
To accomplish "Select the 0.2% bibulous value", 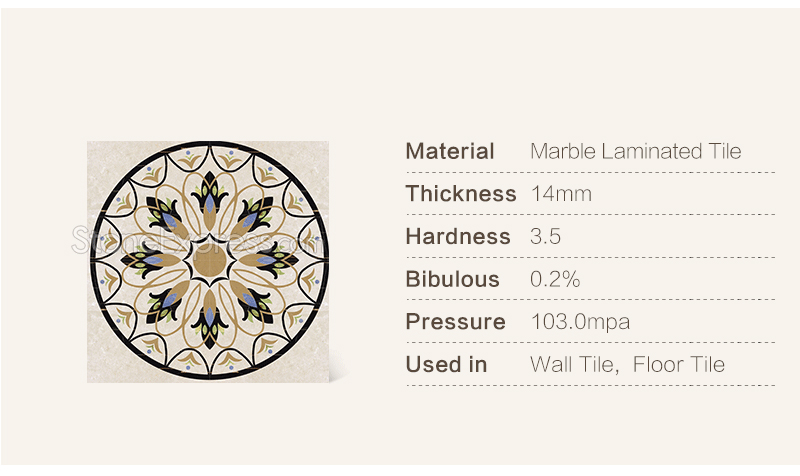I will point(555,280).
